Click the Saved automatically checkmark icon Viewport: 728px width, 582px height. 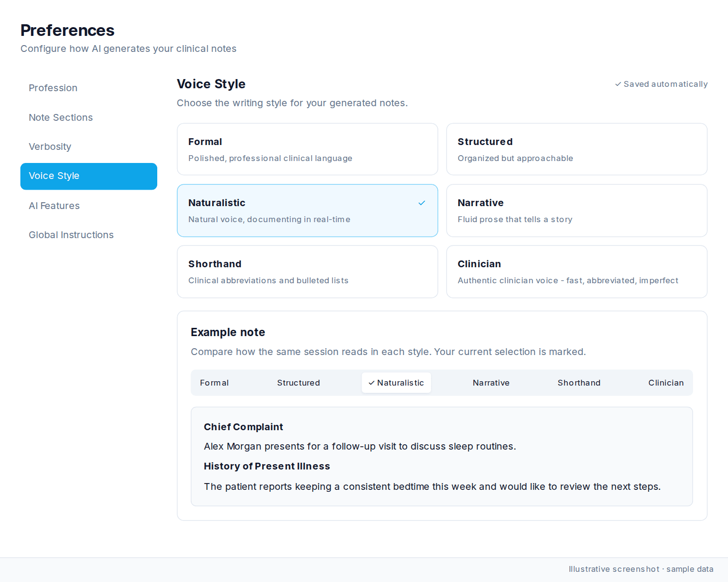click(x=618, y=84)
